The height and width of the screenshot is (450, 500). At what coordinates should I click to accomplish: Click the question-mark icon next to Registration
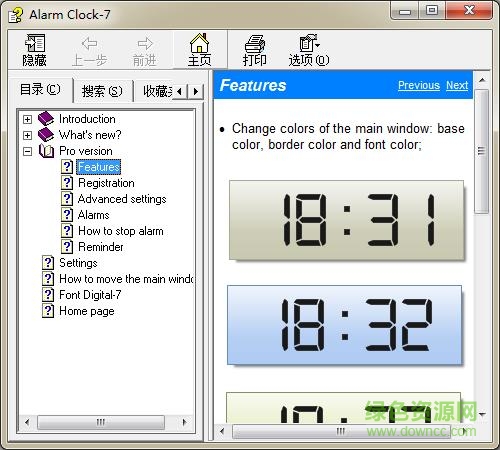tap(67, 183)
